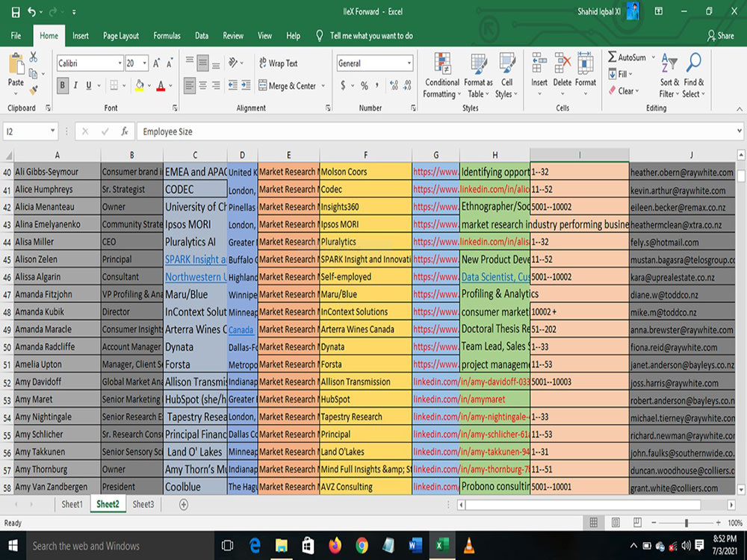Add a new sheet with plus button
747x560 pixels.
[184, 504]
